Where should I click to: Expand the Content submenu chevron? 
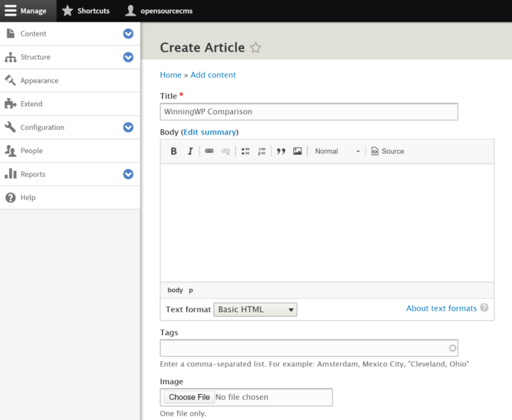tap(128, 33)
